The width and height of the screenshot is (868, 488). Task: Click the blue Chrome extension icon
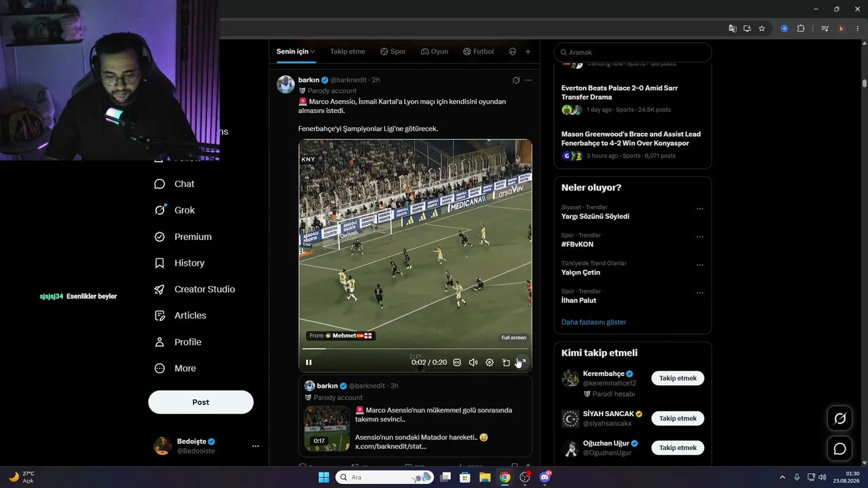[x=785, y=28]
